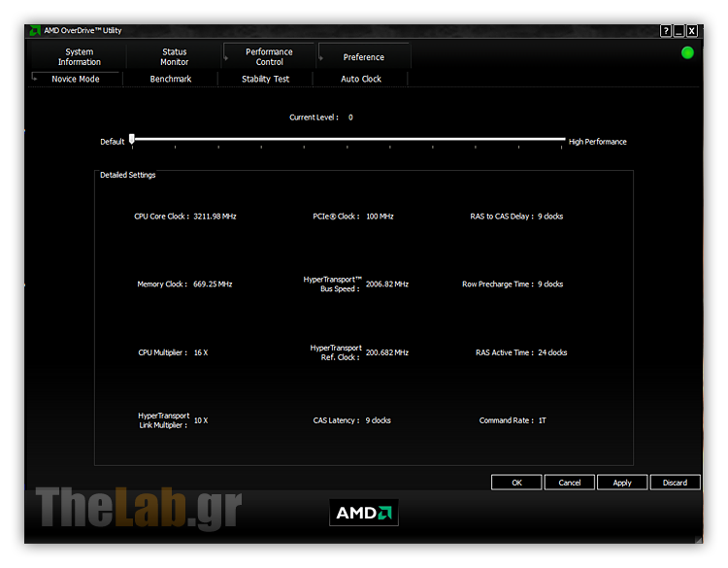Image resolution: width=728 pixels, height=568 pixels.
Task: Click the middle of the performance slider track
Action: point(348,139)
